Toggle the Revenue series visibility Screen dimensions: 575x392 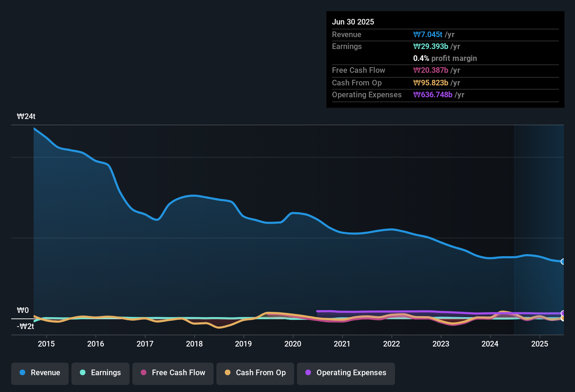click(40, 373)
